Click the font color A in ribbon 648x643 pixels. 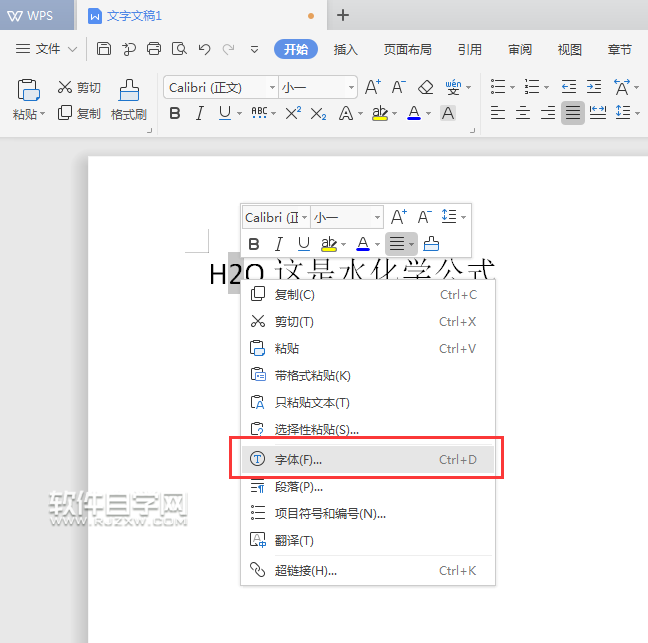click(x=414, y=113)
